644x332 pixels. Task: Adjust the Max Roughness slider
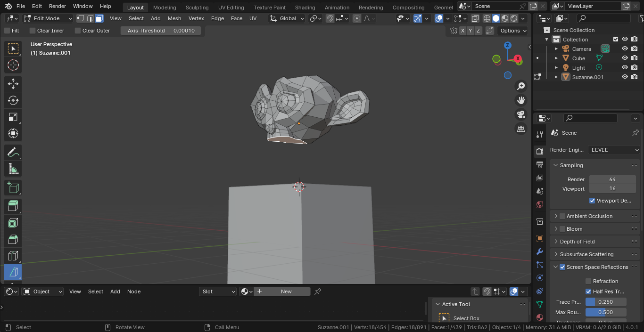[x=606, y=312]
